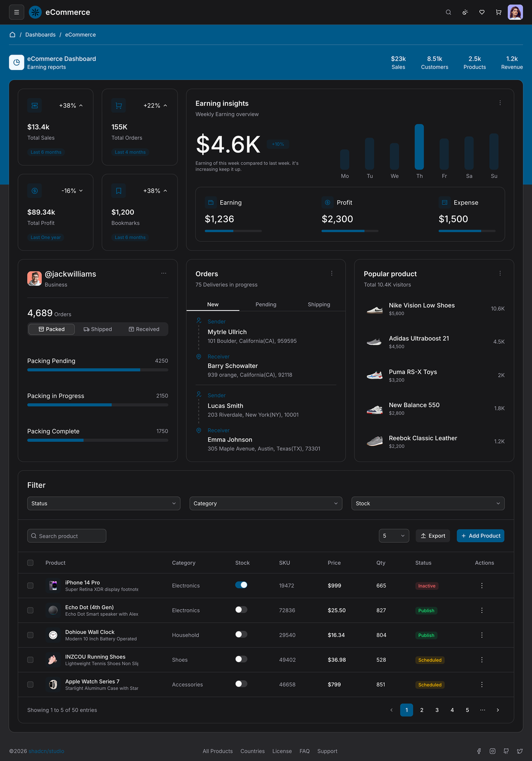The image size is (532, 761).
Task: Open rows-per-page dropdown showing 5
Action: tap(394, 536)
